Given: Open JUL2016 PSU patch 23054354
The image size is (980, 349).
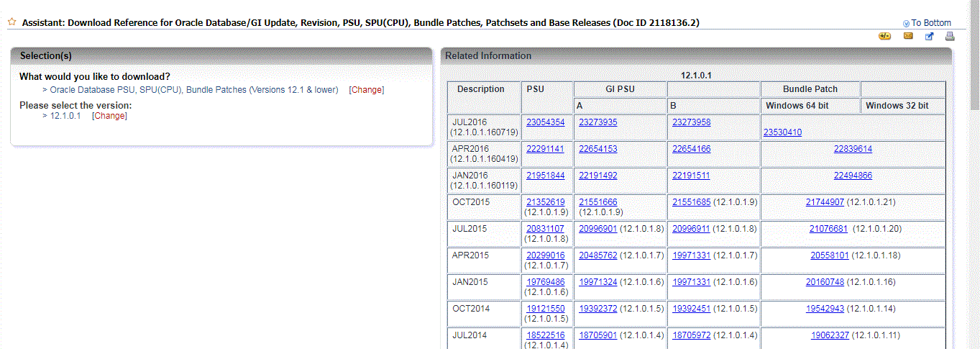Looking at the screenshot, I should 546,122.
